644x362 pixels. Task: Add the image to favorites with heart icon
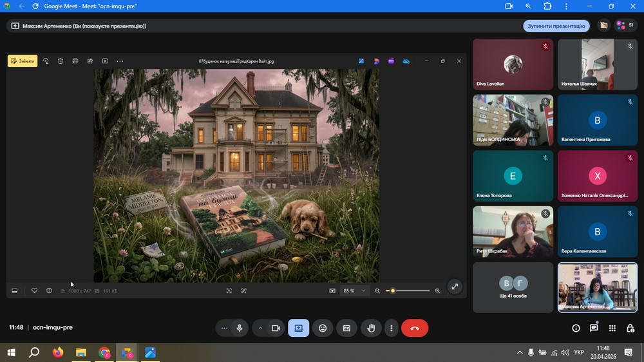click(x=34, y=291)
